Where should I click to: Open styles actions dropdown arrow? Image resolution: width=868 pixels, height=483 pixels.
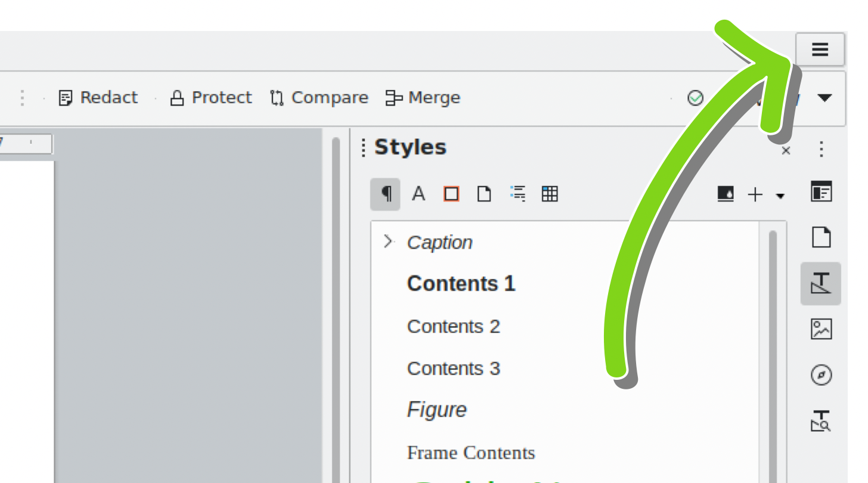780,196
